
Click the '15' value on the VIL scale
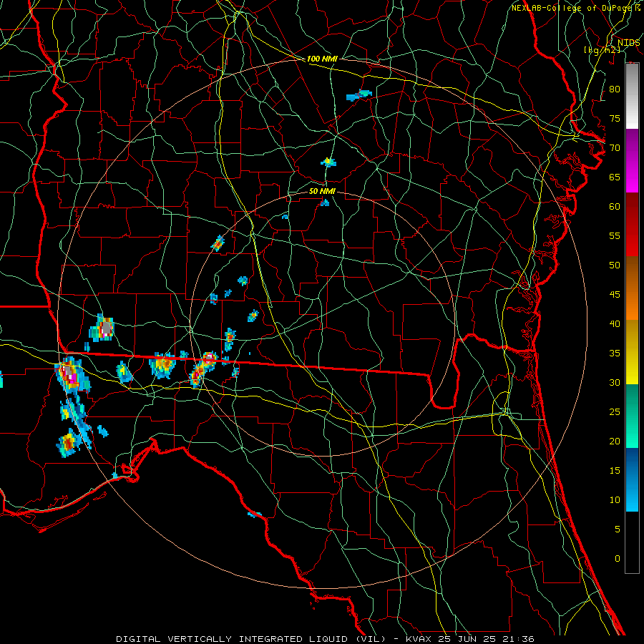pyautogui.click(x=615, y=471)
